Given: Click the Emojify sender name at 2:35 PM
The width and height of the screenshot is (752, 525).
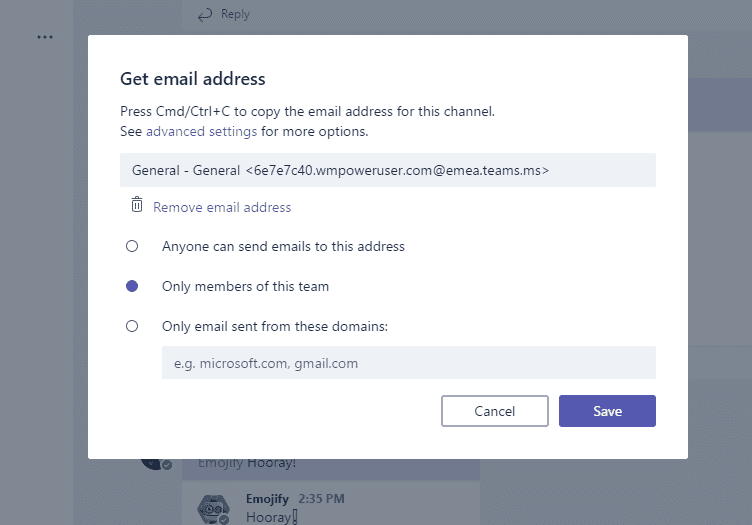Looking at the screenshot, I should 266,498.
